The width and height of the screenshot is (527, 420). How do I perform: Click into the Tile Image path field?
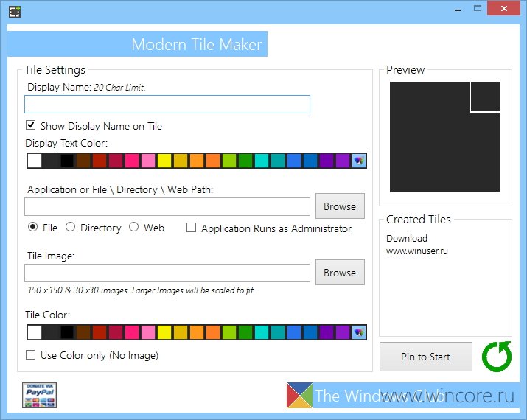(167, 273)
